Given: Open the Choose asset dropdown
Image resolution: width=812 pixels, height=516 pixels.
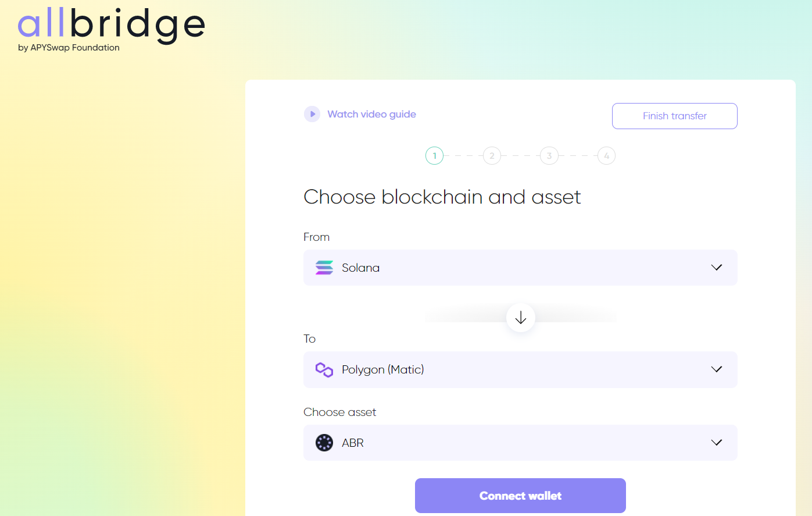Looking at the screenshot, I should click(716, 443).
